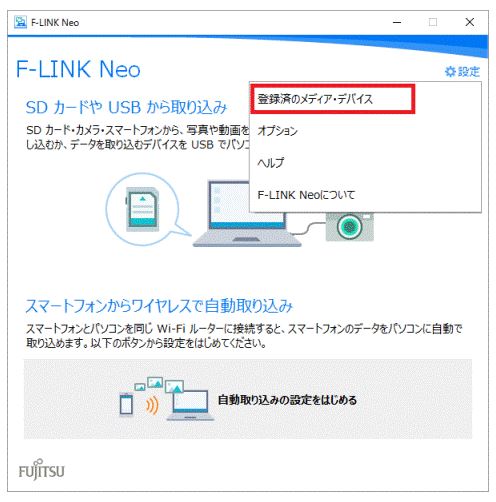Close the F-LINK Neo window
496x502 pixels.
pyautogui.click(x=470, y=22)
